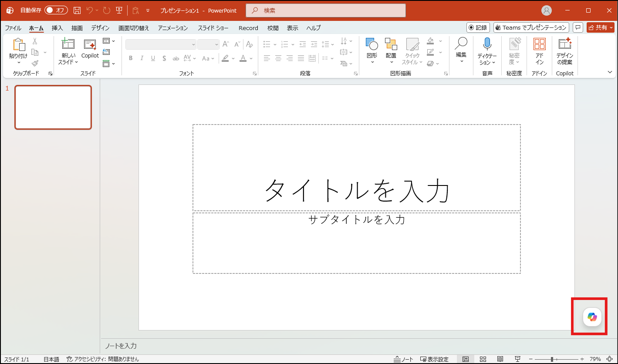The width and height of the screenshot is (618, 364).
Task: Click the floating Copilot icon bottom right
Action: [x=592, y=317]
